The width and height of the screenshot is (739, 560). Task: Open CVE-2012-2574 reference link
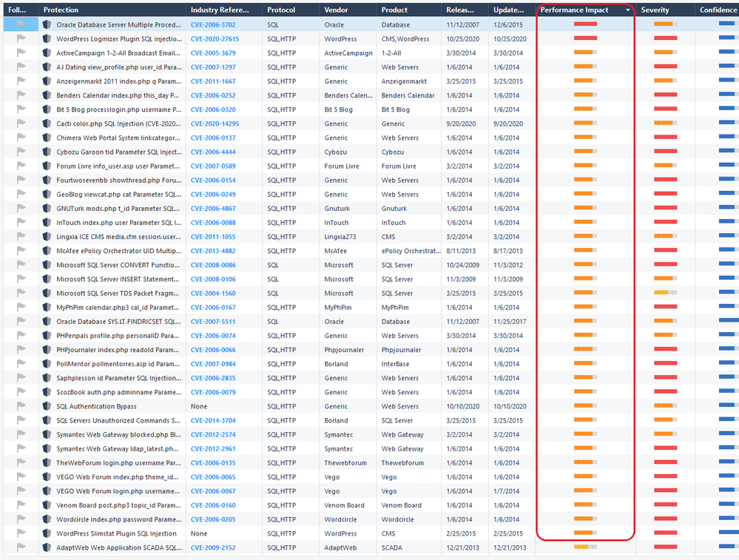tap(213, 435)
